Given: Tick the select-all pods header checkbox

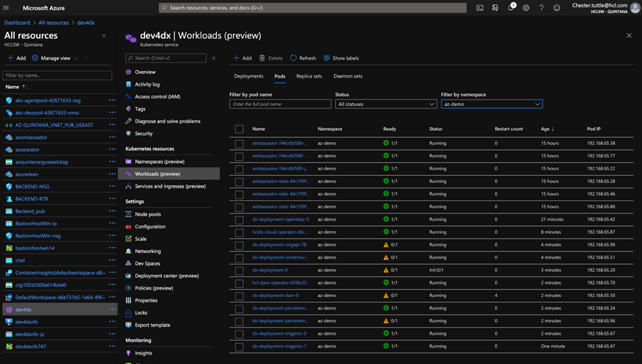Looking at the screenshot, I should 239,129.
